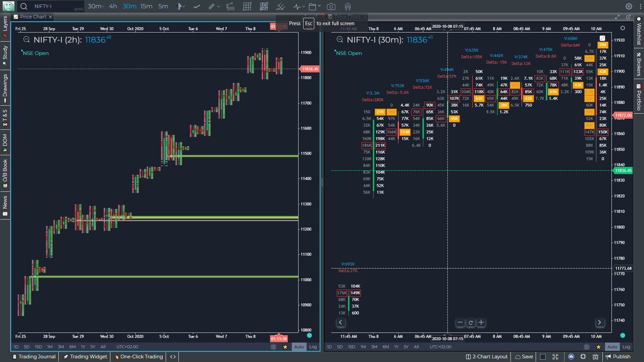This screenshot has width=644, height=362.
Task: Open the 30m timeframe dropdown
Action: pyautogui.click(x=96, y=6)
